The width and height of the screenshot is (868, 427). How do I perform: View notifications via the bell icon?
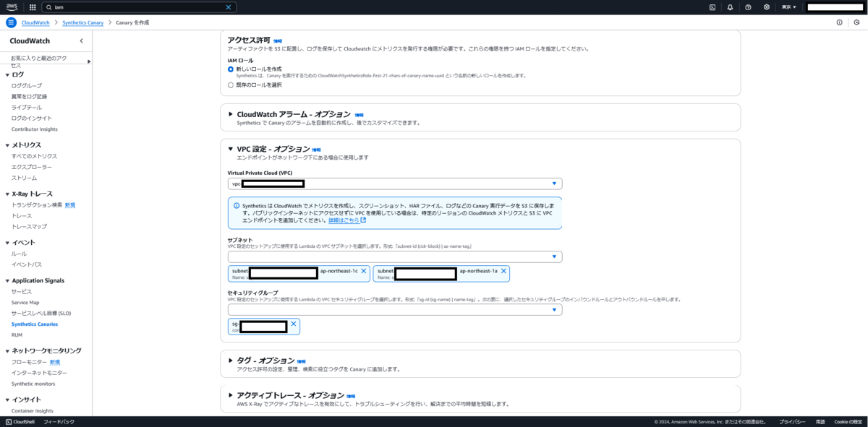click(730, 7)
